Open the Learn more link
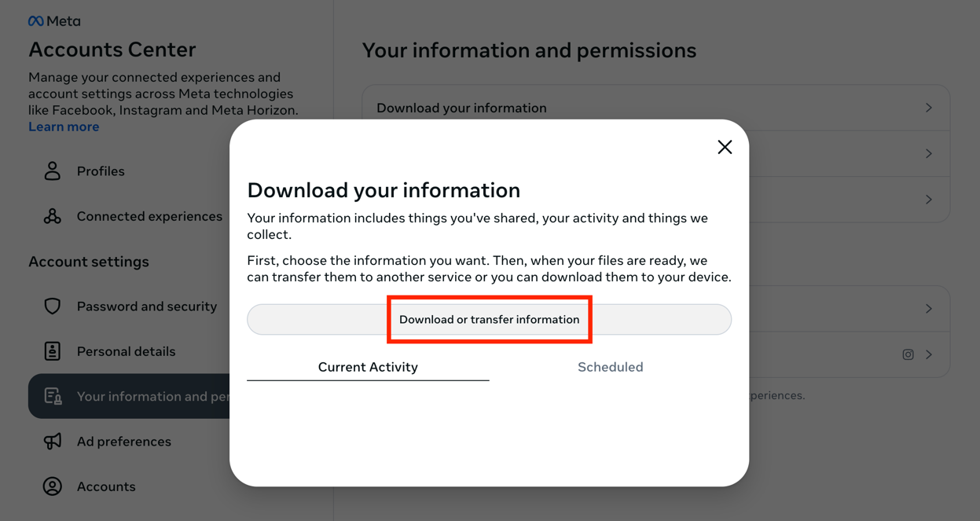Image resolution: width=980 pixels, height=521 pixels. click(64, 127)
